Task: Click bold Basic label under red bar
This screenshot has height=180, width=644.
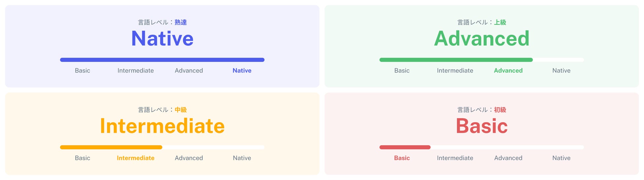Action: [x=402, y=158]
